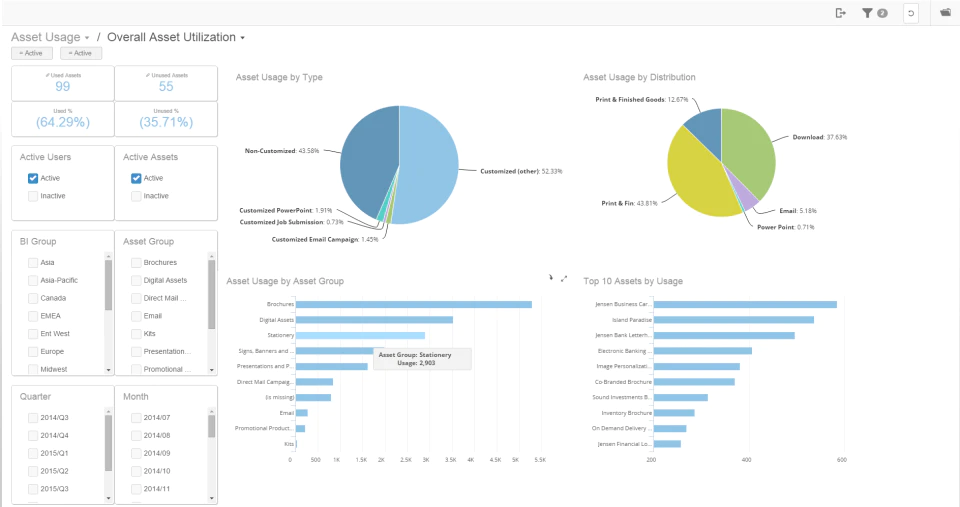Screen dimensions: 960x507
Task: Expand the Asset Usage breadcrumb dropdown
Action: [x=87, y=38]
